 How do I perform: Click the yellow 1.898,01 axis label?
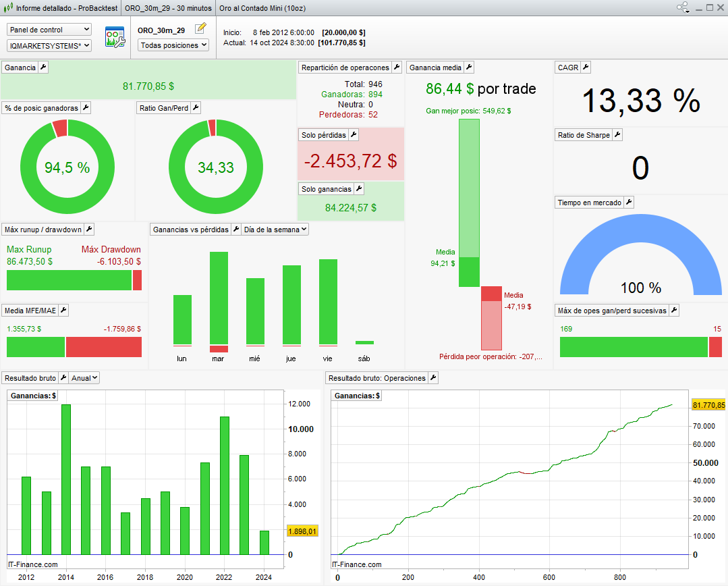click(x=302, y=531)
